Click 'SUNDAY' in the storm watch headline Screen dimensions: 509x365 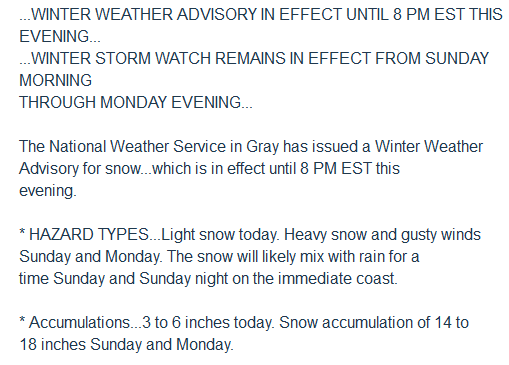click(457, 59)
